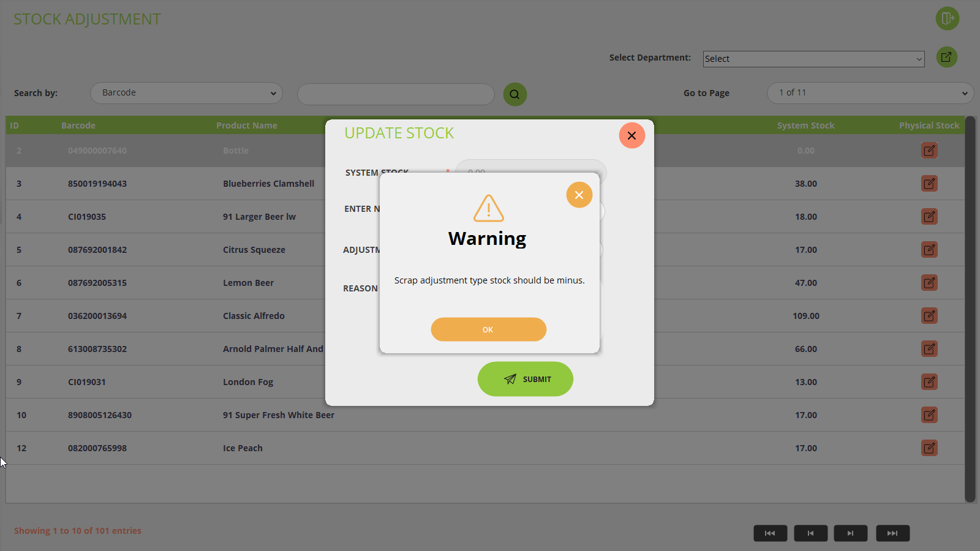The image size is (980, 551).
Task: Edit physical stock for London Fog
Action: 929,382
